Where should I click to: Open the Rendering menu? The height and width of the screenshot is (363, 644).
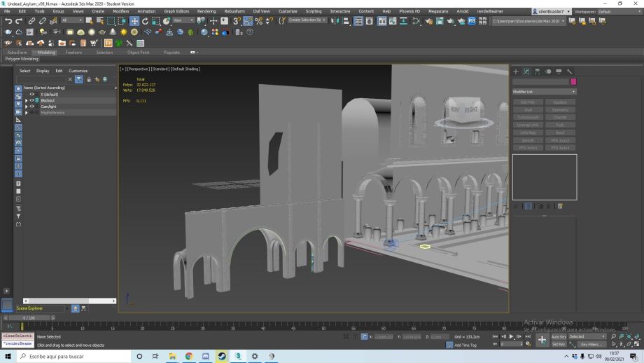pos(206,11)
